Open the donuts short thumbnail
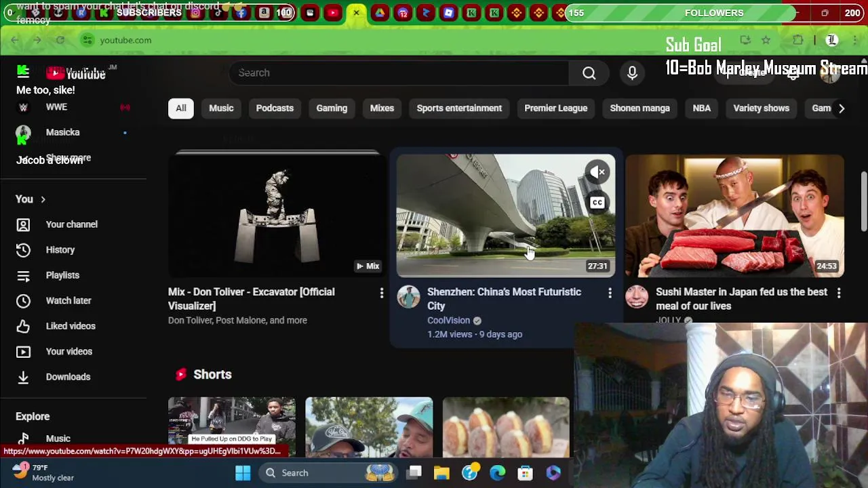Screen dimensions: 868x488 506,427
